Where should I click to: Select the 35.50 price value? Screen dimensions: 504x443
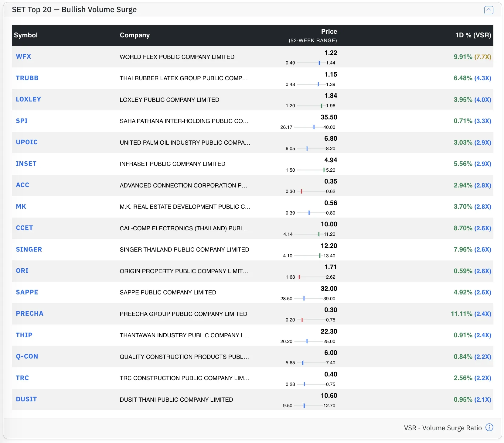click(329, 117)
